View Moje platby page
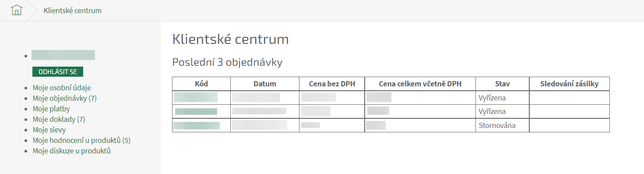Image resolution: width=644 pixels, height=174 pixels. [51, 109]
